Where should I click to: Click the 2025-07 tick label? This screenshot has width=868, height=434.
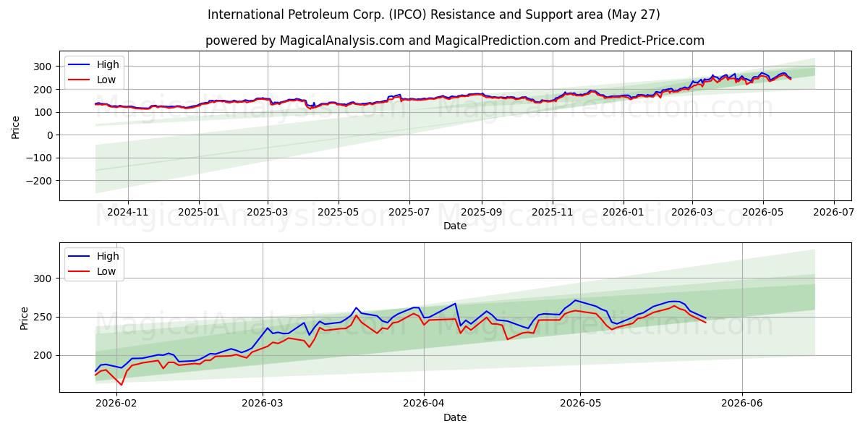pyautogui.click(x=409, y=213)
